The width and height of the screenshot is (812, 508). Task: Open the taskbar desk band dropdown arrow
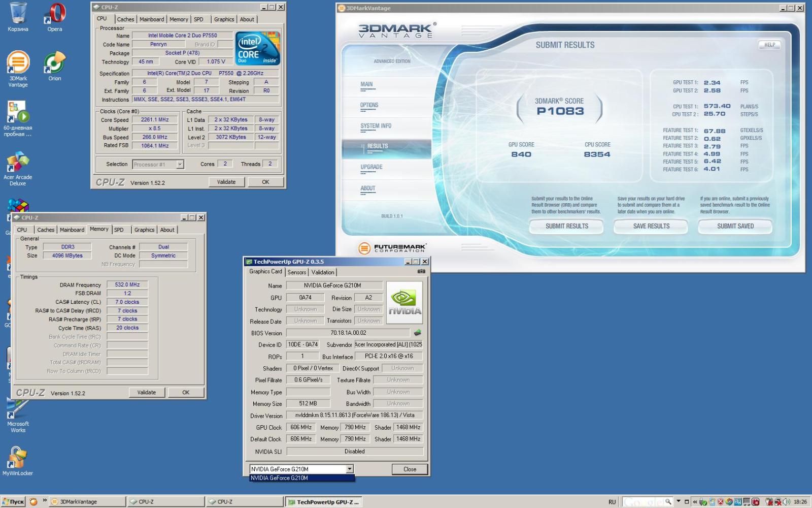click(679, 501)
